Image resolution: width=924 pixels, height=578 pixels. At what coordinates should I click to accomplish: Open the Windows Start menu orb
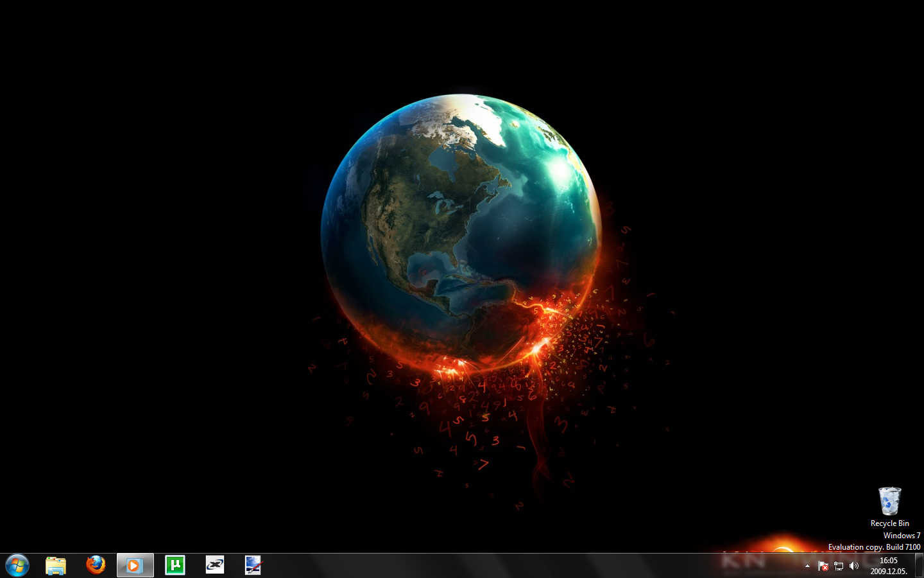pyautogui.click(x=17, y=565)
